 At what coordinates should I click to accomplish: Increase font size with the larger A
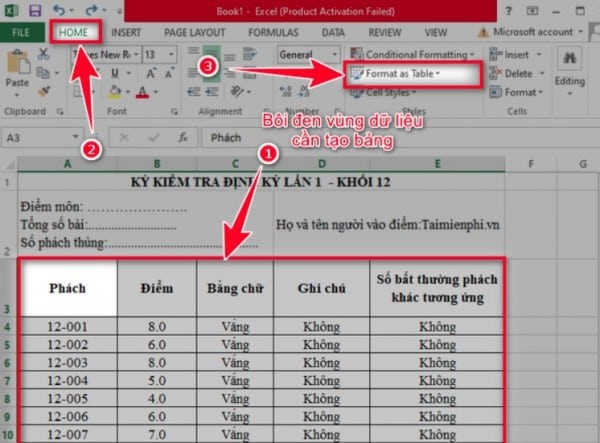tap(151, 73)
